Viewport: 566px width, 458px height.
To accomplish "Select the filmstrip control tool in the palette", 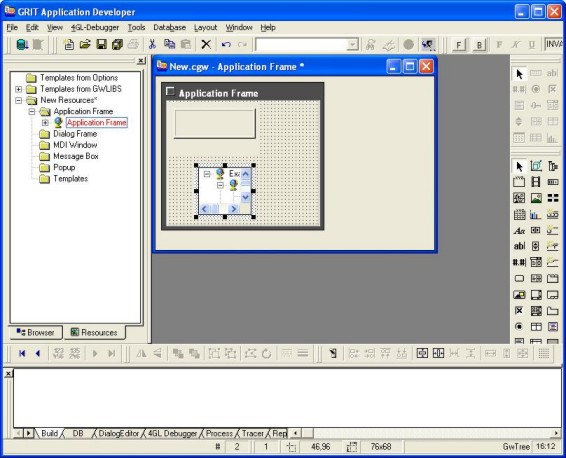I will coord(536,182).
